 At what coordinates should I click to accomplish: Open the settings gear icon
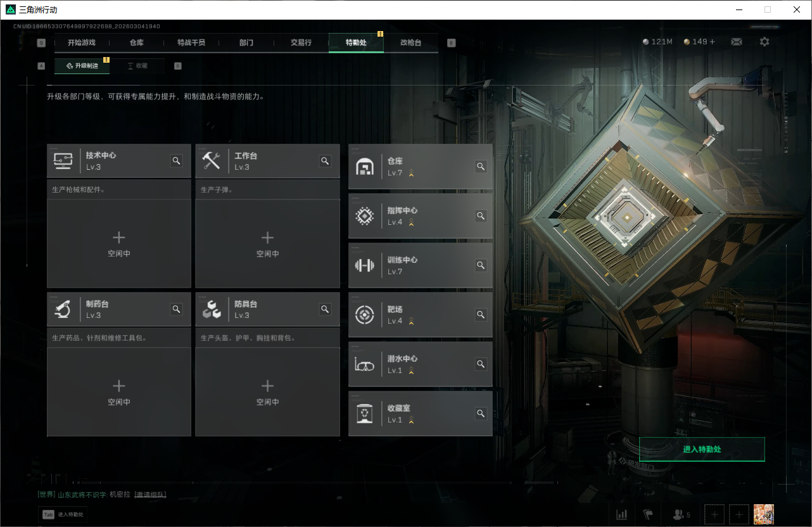[x=764, y=41]
